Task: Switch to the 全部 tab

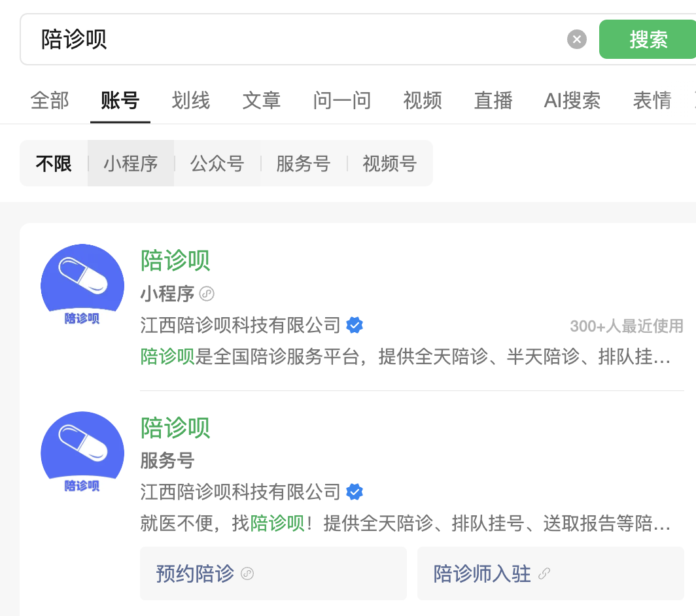Action: [x=50, y=100]
